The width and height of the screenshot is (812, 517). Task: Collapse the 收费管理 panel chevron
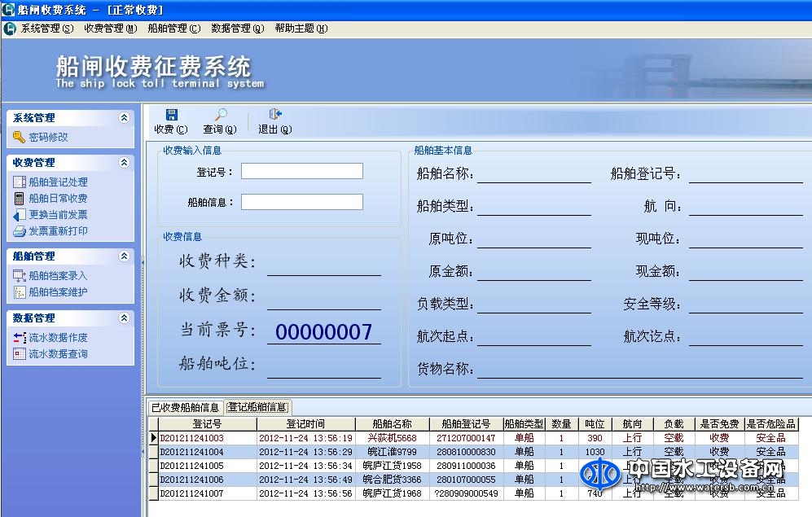click(x=125, y=162)
